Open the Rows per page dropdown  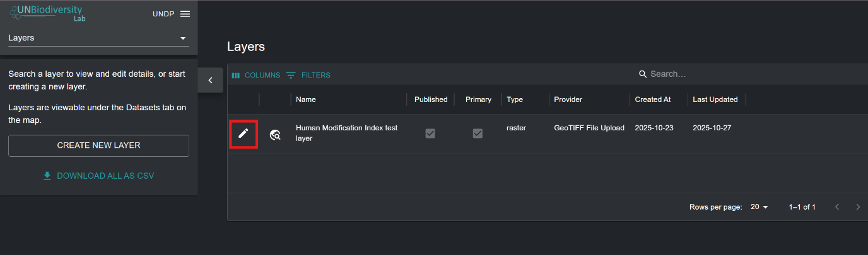click(759, 207)
